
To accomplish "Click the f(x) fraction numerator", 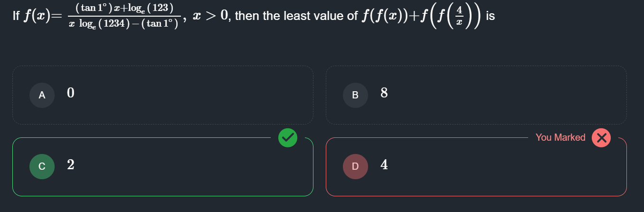I will tap(124, 8).
